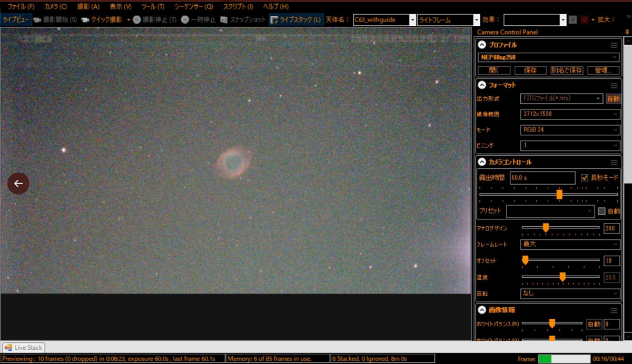Click the ホワイトバランス(R) value field

tap(611, 325)
